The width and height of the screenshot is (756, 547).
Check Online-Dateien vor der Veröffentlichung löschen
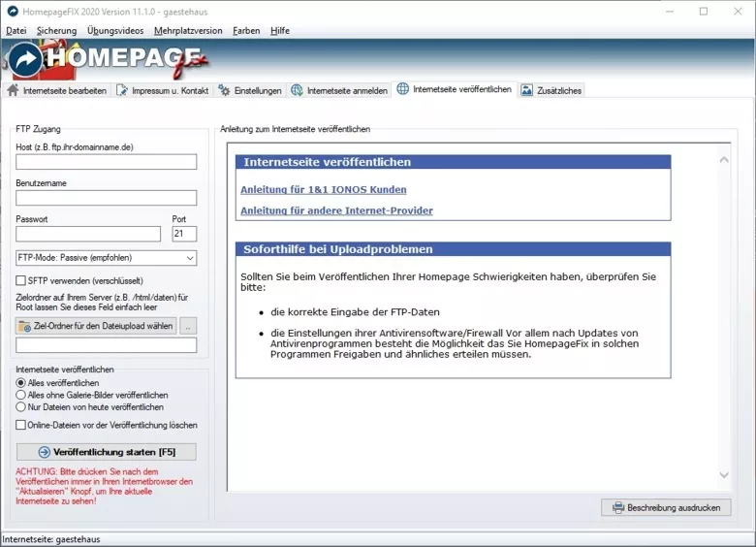pyautogui.click(x=21, y=425)
